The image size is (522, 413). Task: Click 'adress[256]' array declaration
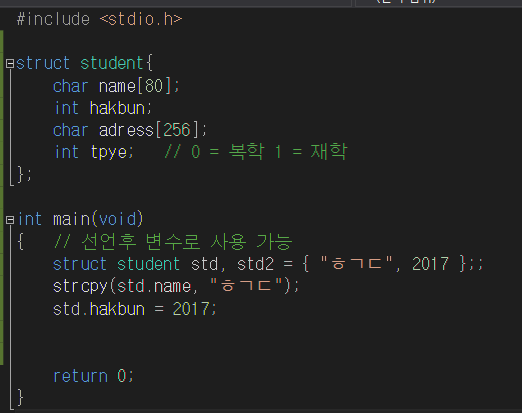tap(149, 130)
